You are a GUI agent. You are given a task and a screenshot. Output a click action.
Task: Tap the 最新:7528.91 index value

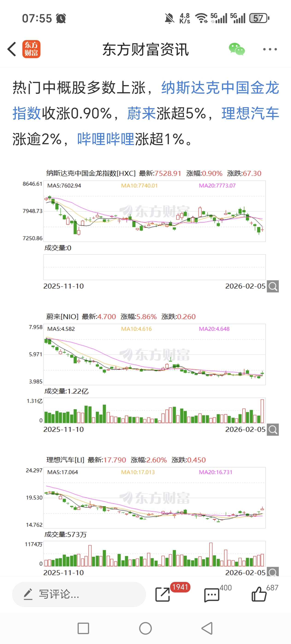pos(160,173)
